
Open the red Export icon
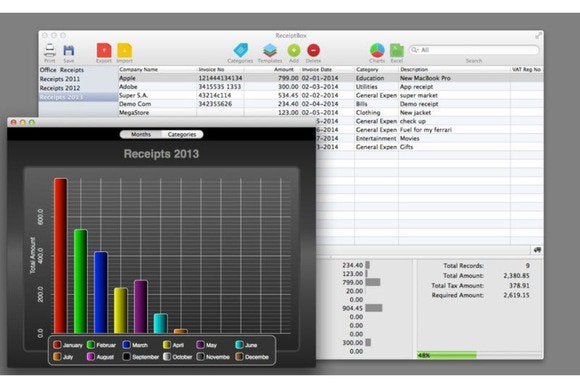tap(104, 50)
